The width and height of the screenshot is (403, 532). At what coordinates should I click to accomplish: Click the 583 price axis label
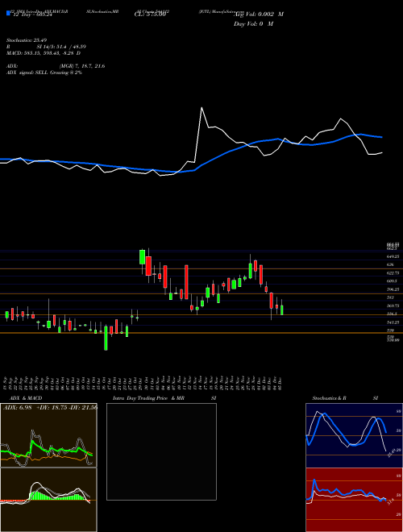coord(390,297)
